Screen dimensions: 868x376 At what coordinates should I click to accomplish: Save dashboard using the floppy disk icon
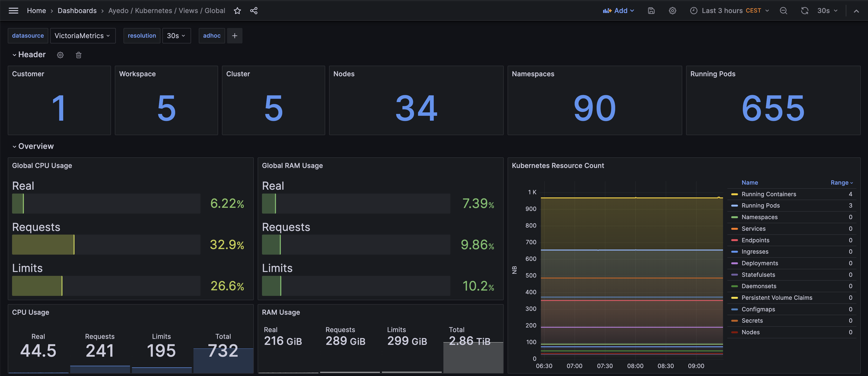pos(651,10)
